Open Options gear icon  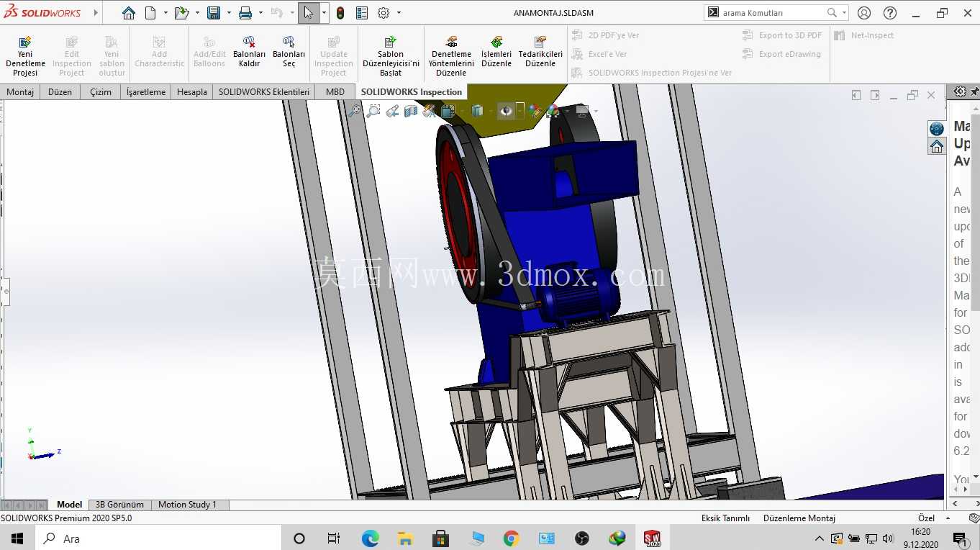tap(384, 13)
